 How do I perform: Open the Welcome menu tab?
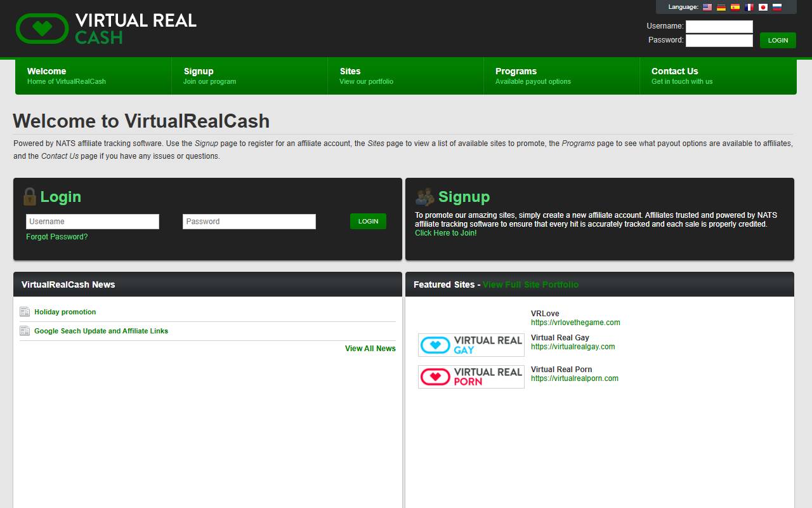pos(93,76)
